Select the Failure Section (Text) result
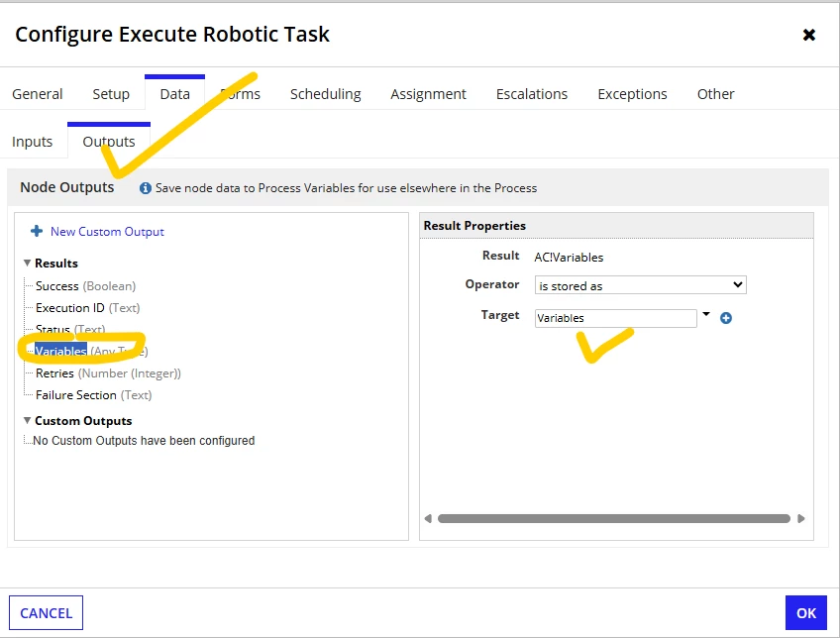 [x=94, y=395]
